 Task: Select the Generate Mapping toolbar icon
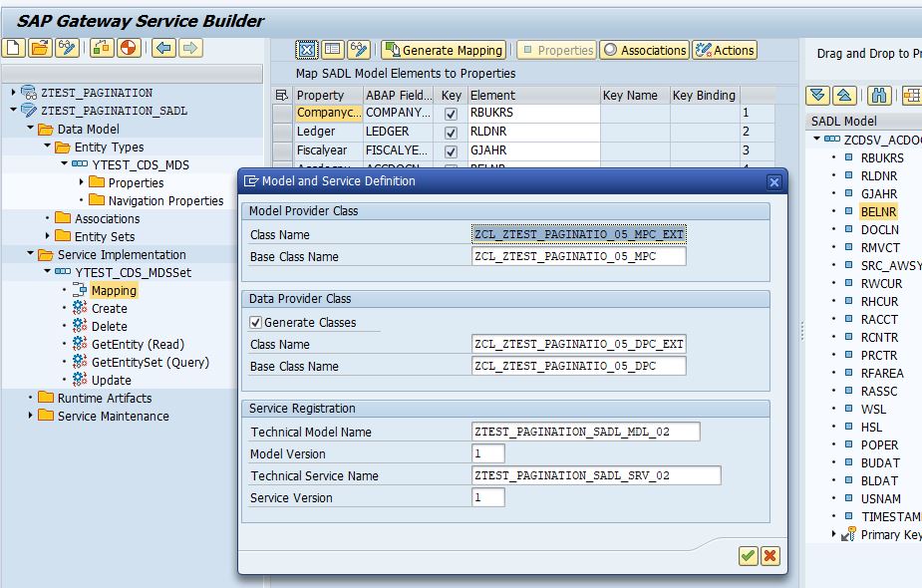pos(442,50)
